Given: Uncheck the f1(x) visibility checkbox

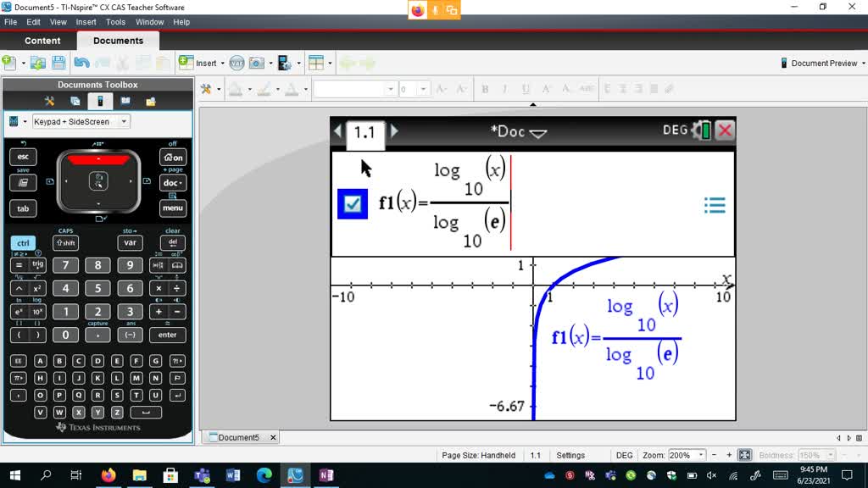Looking at the screenshot, I should point(352,204).
